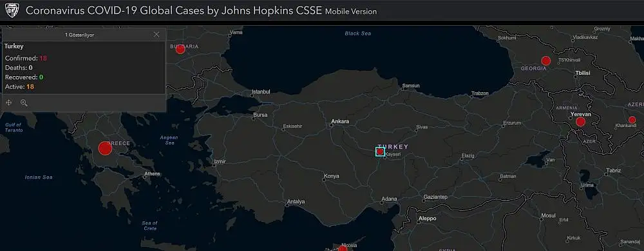This screenshot has width=644, height=251.
Task: Close the Turkey info popup
Action: 156,35
